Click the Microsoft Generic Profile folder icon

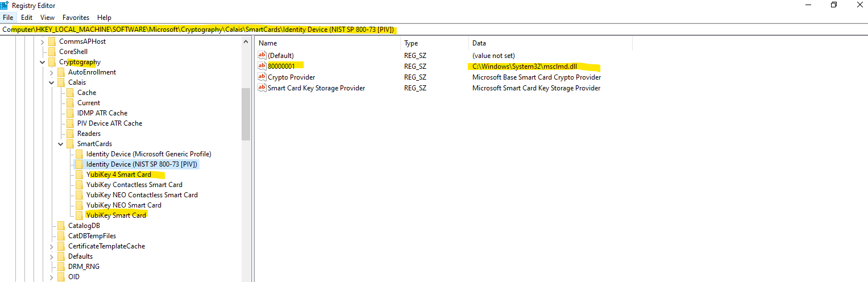80,154
